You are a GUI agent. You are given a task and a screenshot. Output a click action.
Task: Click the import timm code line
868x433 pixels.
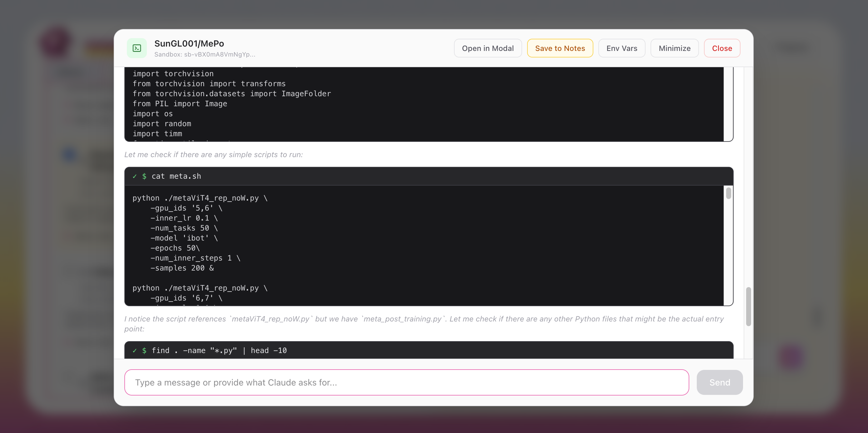tap(157, 134)
